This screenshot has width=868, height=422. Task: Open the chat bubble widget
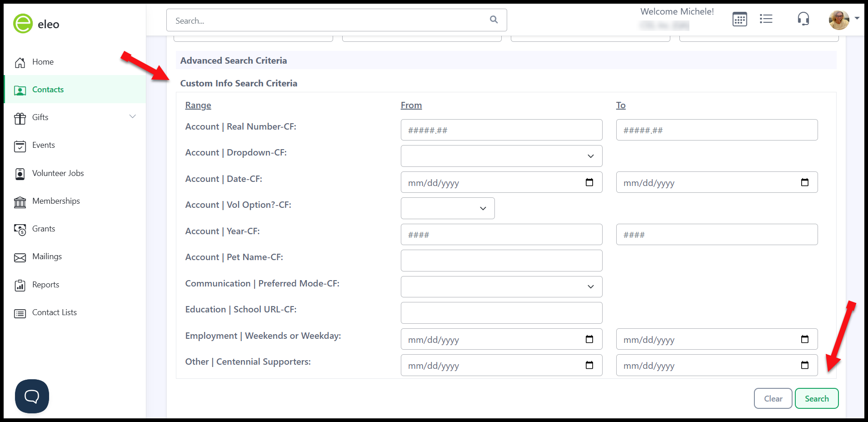(x=32, y=396)
